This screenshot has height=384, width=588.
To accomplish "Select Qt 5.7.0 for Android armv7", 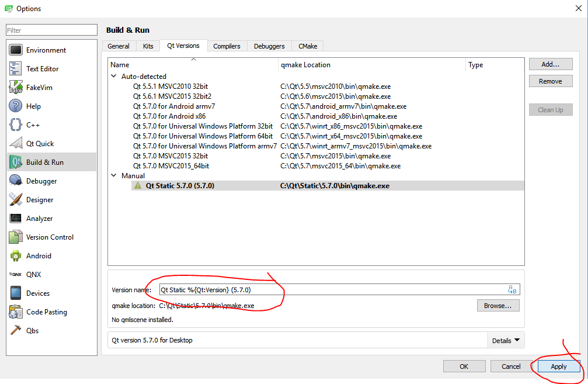I will click(174, 106).
